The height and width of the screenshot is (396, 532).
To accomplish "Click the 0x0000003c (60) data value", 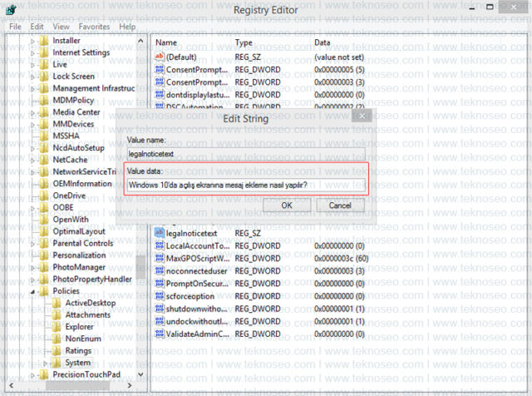I will [342, 259].
